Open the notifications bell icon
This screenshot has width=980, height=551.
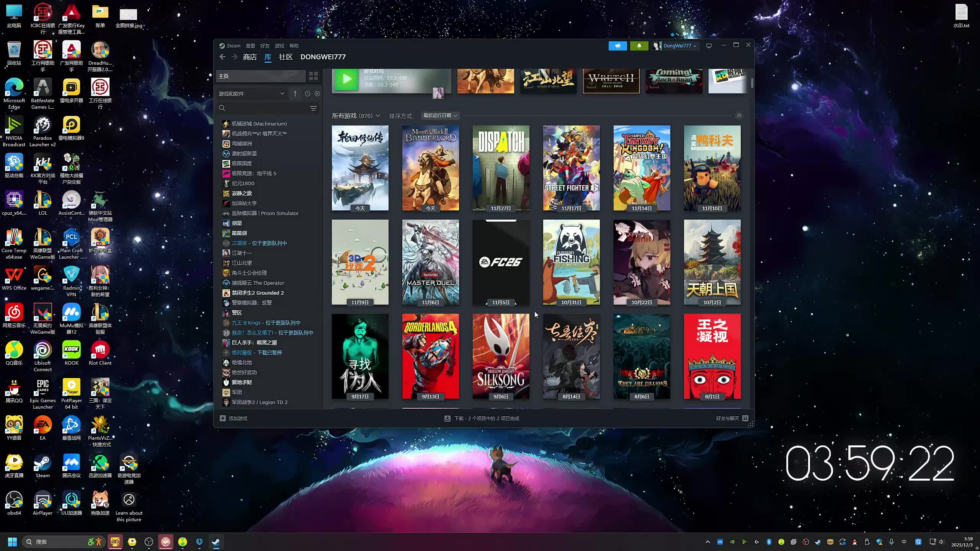[x=639, y=46]
